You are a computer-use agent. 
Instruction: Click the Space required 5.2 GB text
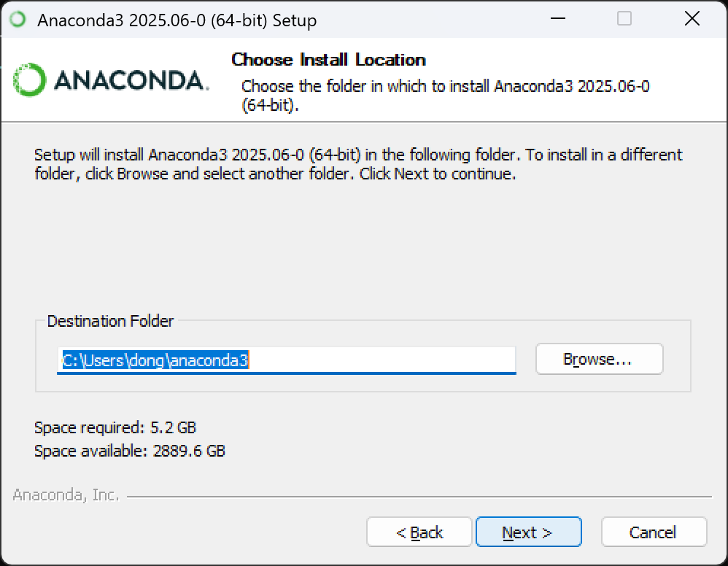pyautogui.click(x=115, y=427)
